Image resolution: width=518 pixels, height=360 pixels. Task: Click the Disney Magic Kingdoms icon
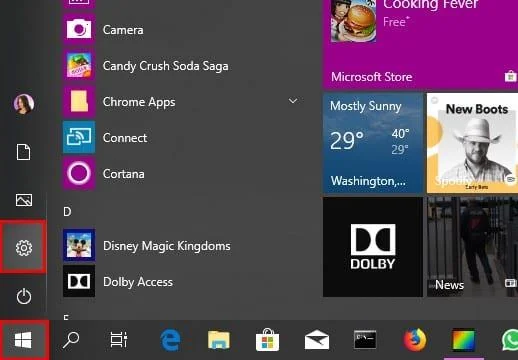[79, 246]
